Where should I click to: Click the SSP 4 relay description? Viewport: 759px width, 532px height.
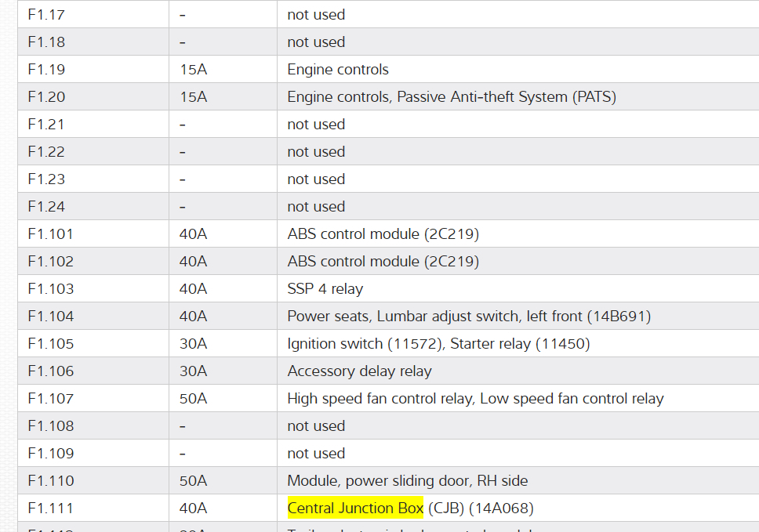pyautogui.click(x=325, y=289)
